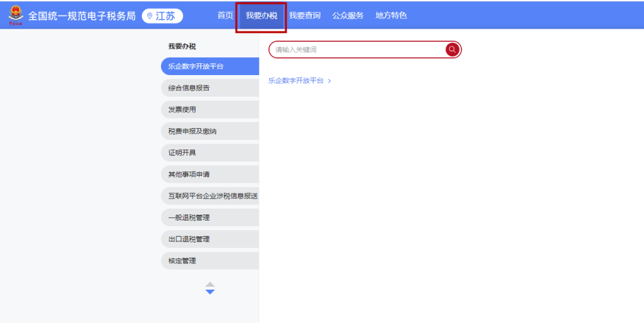Open the 江苏 region selector

[162, 16]
